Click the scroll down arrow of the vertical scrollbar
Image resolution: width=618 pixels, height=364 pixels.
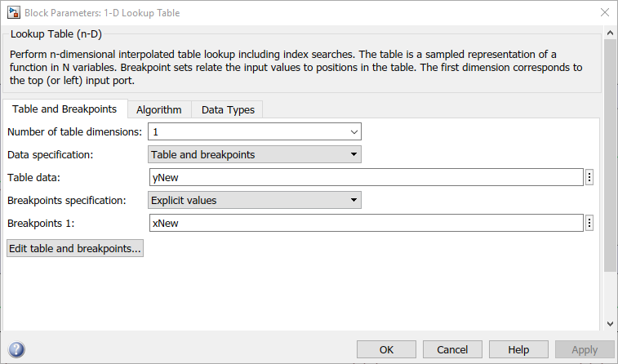tap(611, 324)
